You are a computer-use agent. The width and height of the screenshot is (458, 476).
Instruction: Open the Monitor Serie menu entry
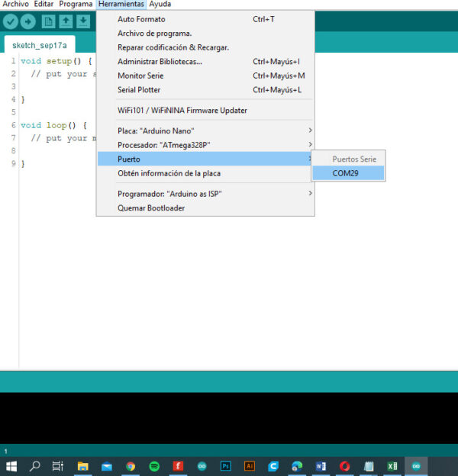click(x=141, y=76)
